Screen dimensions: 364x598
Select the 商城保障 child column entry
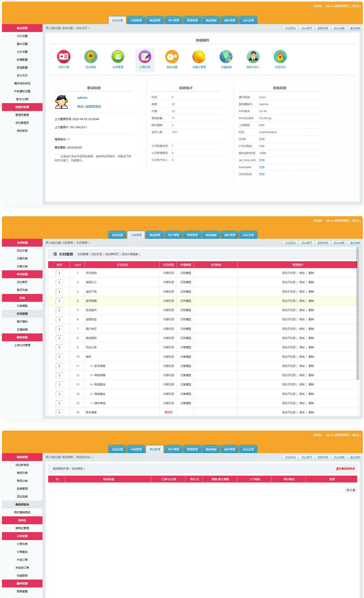(x=99, y=375)
